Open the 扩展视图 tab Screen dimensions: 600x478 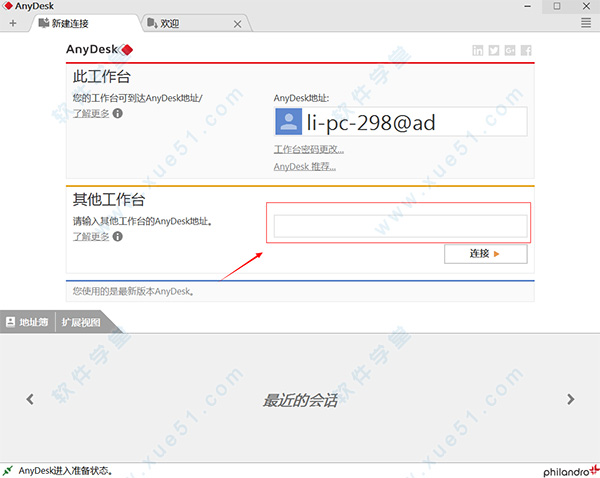(x=81, y=322)
